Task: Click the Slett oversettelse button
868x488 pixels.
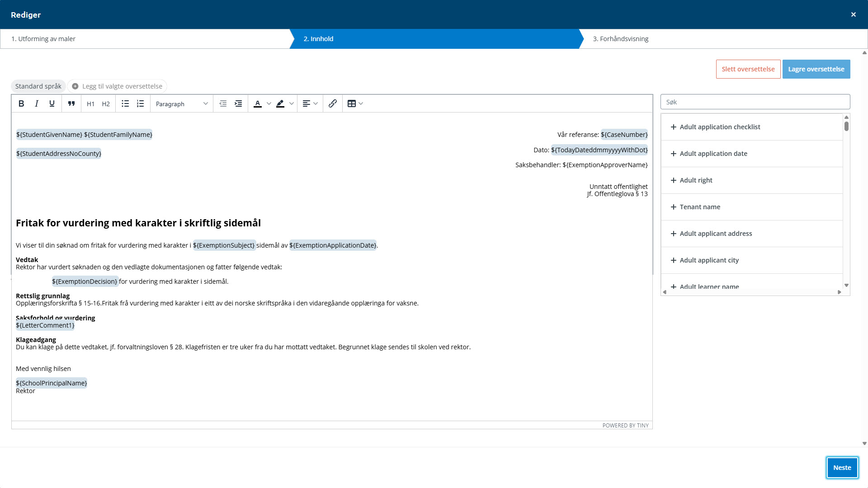Action: tap(748, 69)
